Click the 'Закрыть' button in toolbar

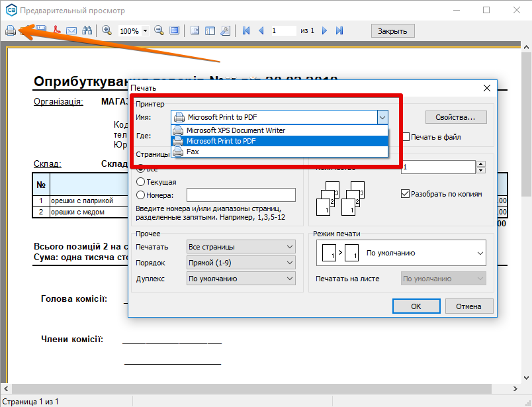click(392, 31)
